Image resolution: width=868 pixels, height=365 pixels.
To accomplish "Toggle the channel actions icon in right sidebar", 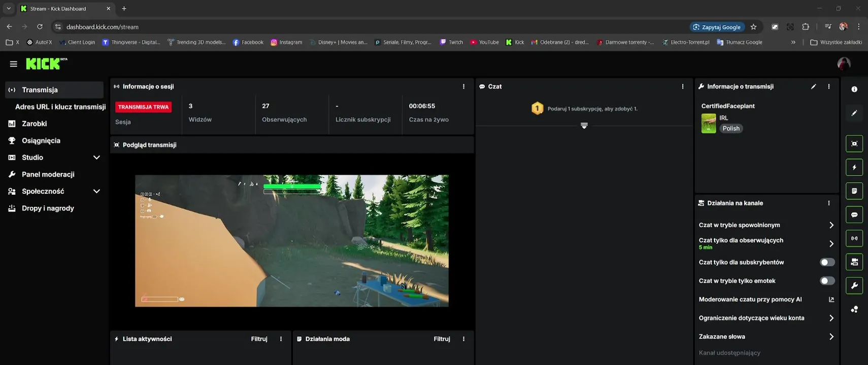I will [854, 262].
